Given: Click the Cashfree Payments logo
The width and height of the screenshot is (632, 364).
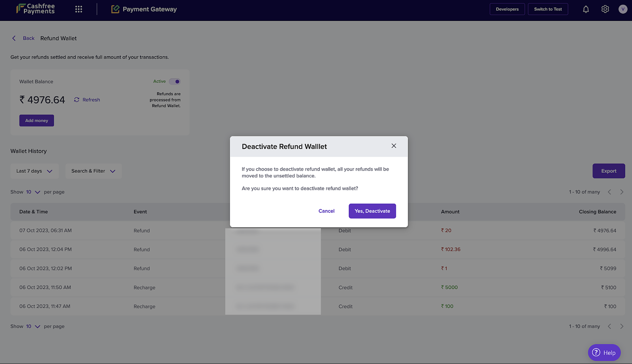Looking at the screenshot, I should click(x=36, y=9).
